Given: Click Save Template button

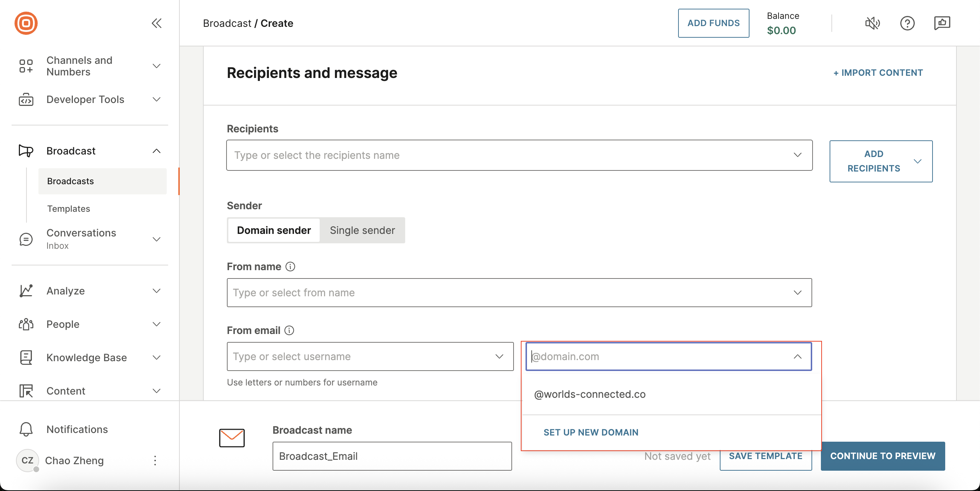Looking at the screenshot, I should pos(765,456).
